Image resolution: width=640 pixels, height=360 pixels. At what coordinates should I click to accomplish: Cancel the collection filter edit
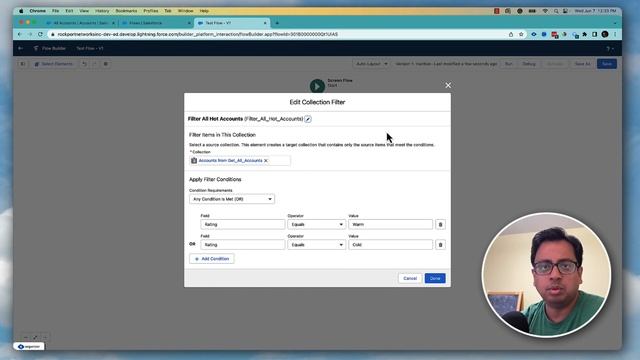tap(410, 278)
